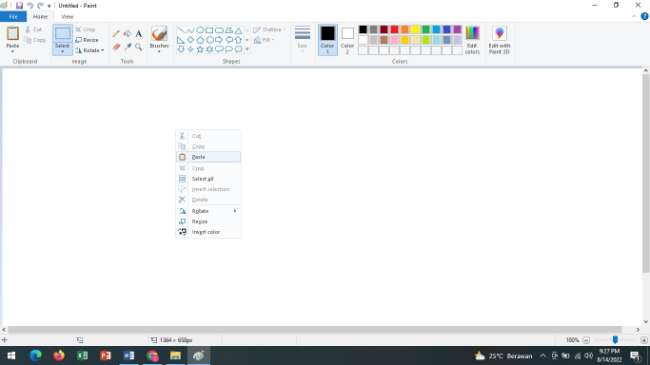Choose the Five-point star shape
Screen dimensions: 650x365
tap(200, 49)
